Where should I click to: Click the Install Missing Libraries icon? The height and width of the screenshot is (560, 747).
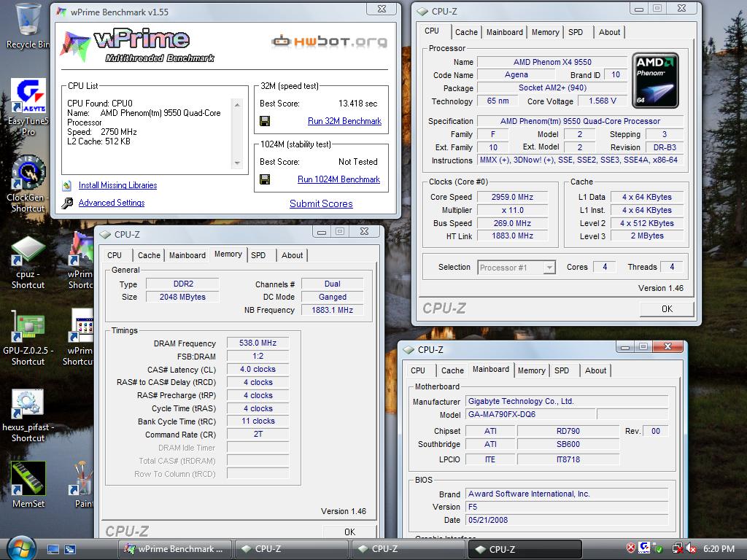tap(67, 185)
